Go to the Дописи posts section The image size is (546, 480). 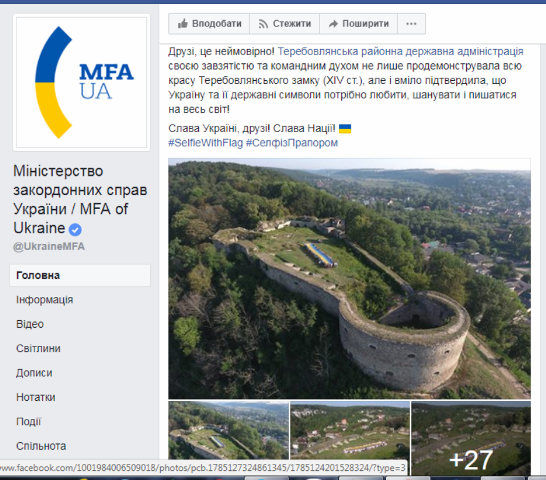34,373
